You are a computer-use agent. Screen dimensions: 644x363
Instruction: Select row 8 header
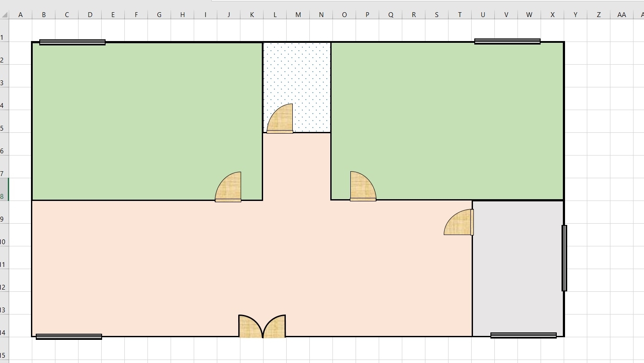(3, 197)
